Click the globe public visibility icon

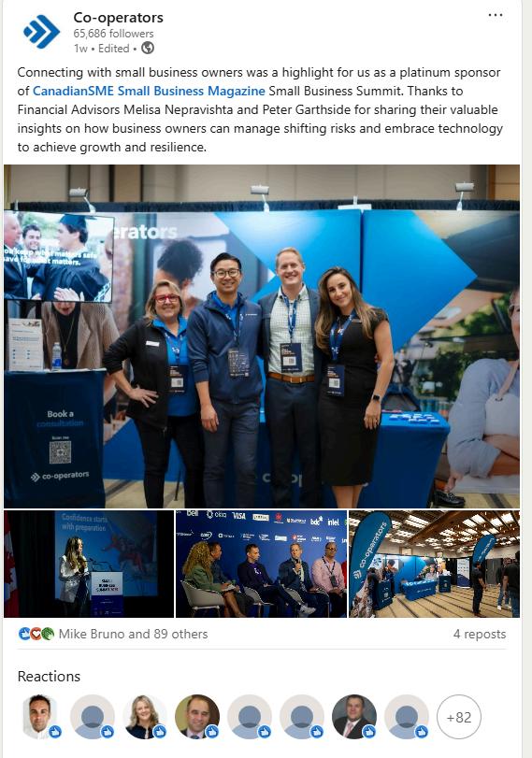point(148,48)
